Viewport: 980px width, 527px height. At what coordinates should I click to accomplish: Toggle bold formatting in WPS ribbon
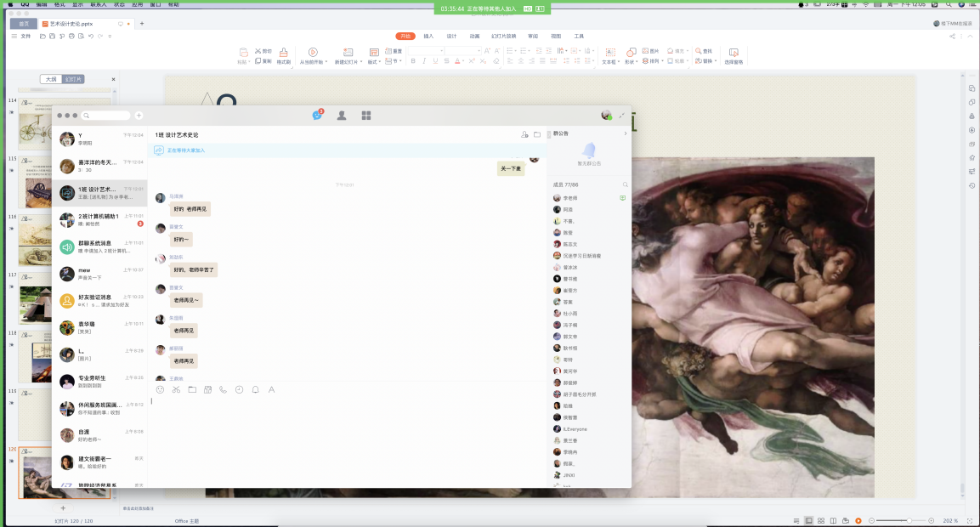pos(413,61)
